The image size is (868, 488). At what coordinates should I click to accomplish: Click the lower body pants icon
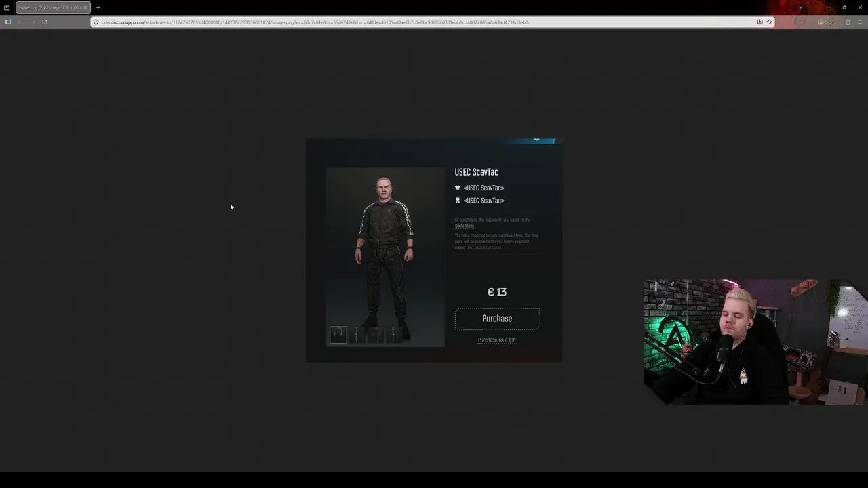458,201
